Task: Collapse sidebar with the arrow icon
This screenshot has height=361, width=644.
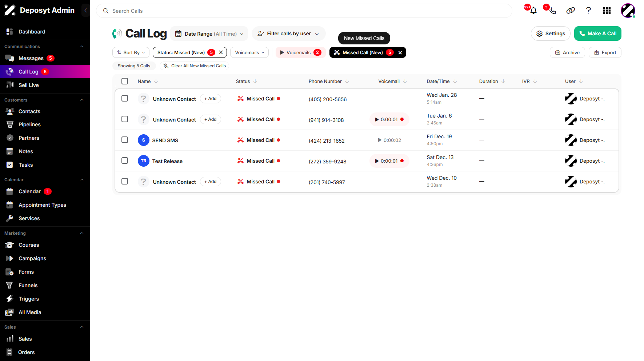Action: pos(85,10)
